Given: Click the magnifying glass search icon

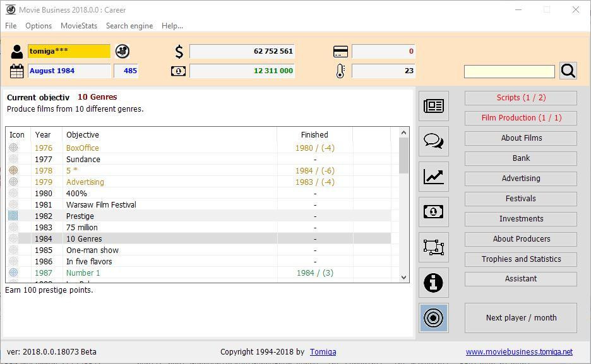Looking at the screenshot, I should (568, 71).
